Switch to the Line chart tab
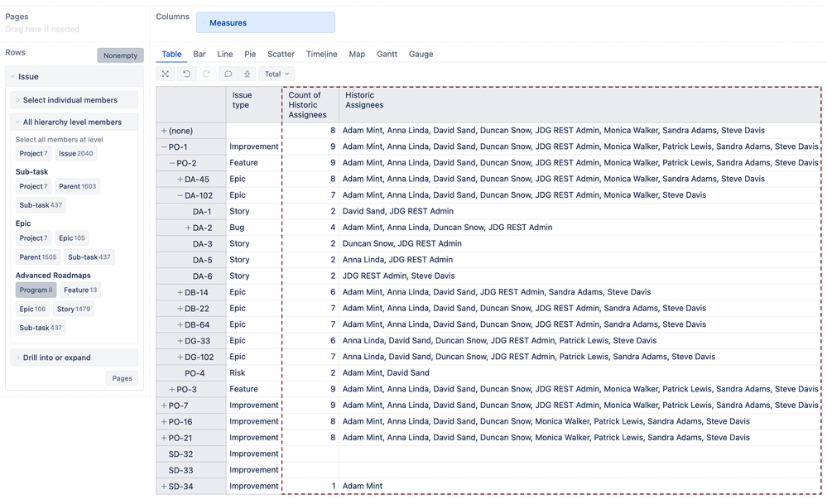 (224, 54)
